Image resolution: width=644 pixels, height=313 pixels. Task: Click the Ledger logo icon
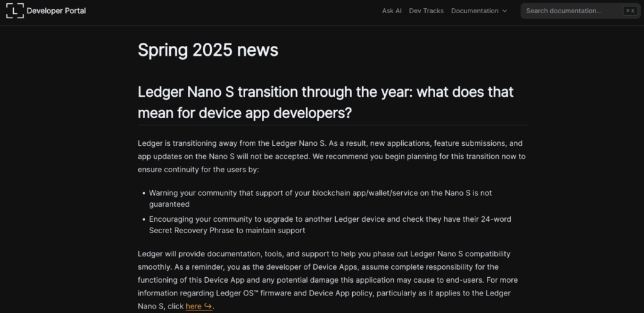click(15, 11)
